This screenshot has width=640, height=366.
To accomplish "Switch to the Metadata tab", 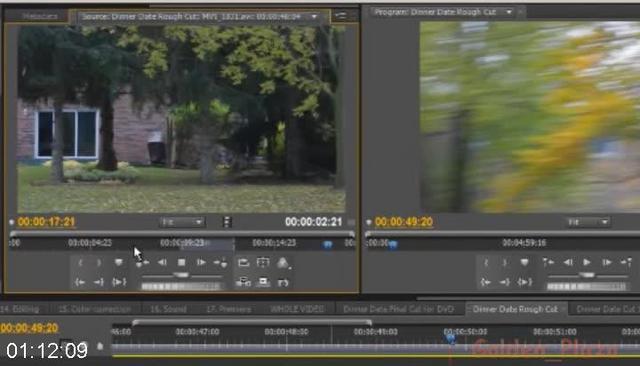I will 40,16.
